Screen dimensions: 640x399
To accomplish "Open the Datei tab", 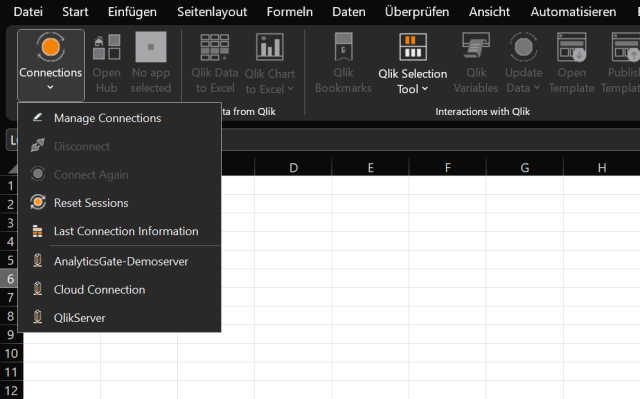I will (28, 12).
